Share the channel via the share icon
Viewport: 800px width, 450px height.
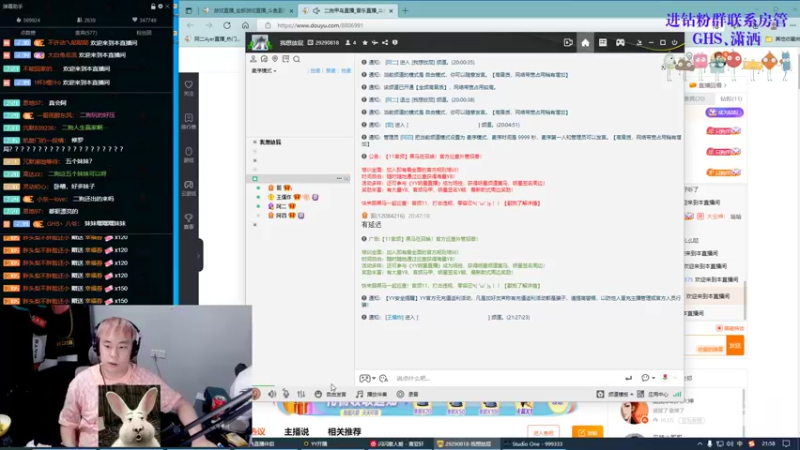pyautogui.click(x=385, y=43)
